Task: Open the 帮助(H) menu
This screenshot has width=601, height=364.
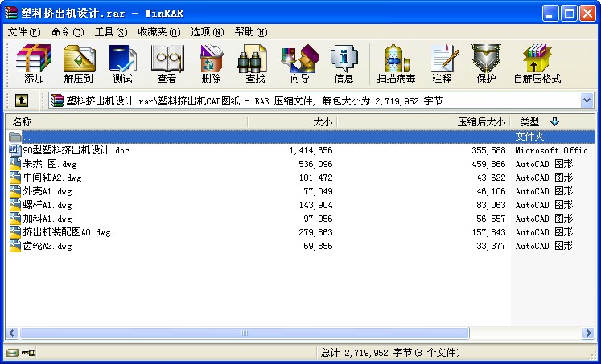Action: [x=251, y=32]
